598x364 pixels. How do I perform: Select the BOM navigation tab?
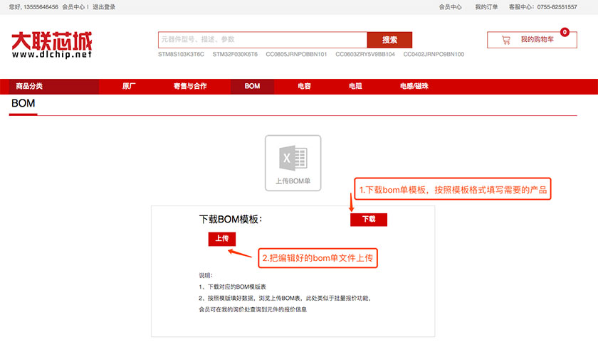[252, 86]
